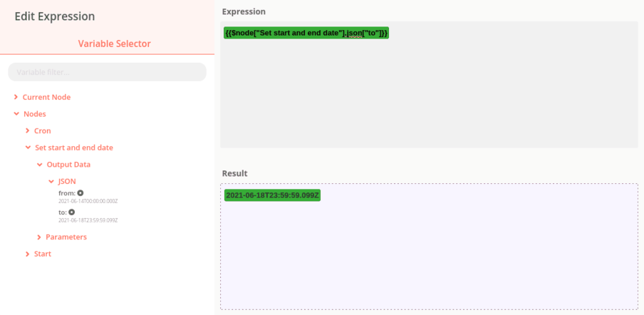The width and height of the screenshot is (644, 315).
Task: Expand the Start node
Action: click(28, 254)
